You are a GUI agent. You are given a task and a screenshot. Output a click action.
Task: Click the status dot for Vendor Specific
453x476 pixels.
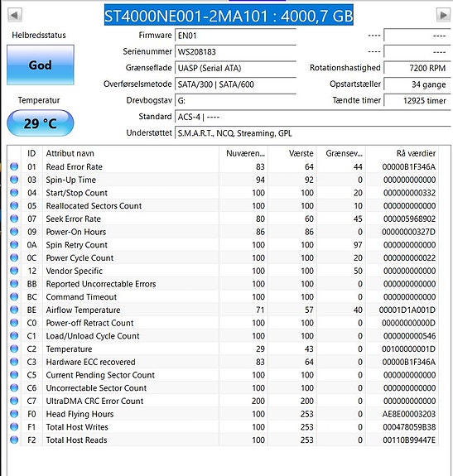(14, 271)
